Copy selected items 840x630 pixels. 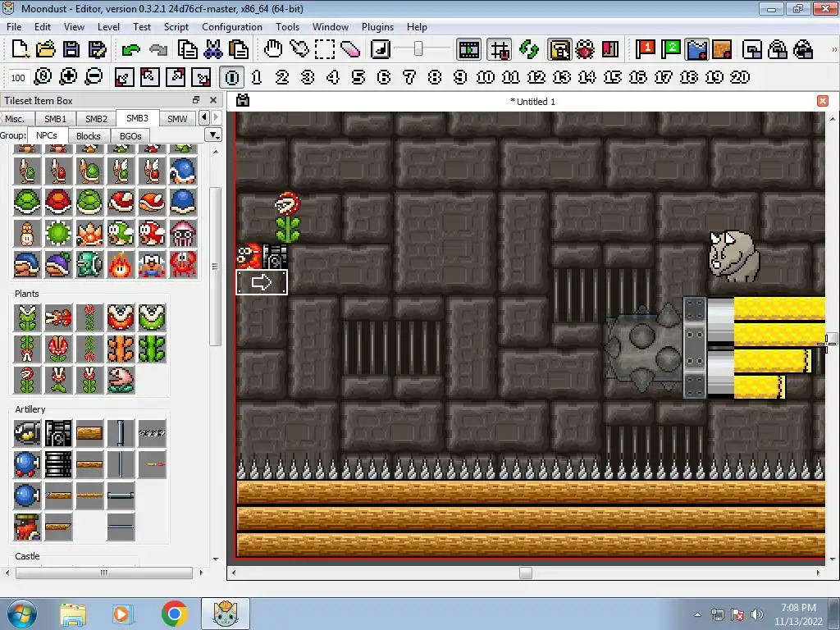point(188,49)
